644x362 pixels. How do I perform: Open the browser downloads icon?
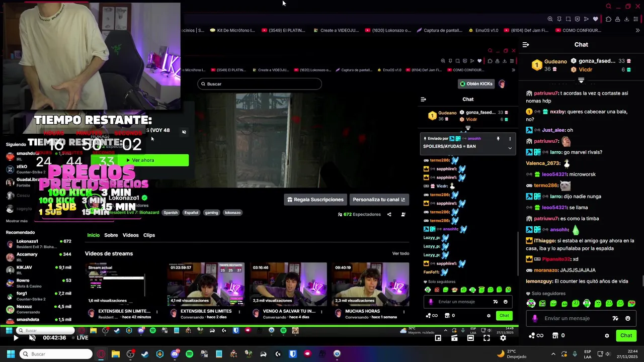(626, 19)
